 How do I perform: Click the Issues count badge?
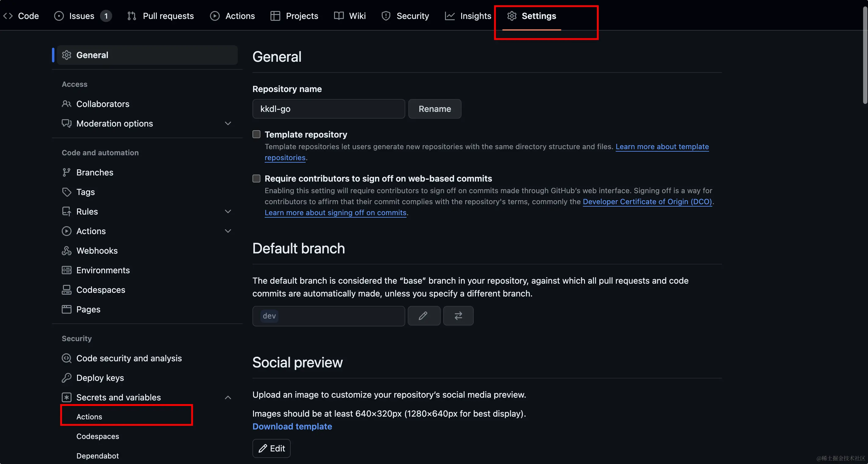tap(106, 16)
